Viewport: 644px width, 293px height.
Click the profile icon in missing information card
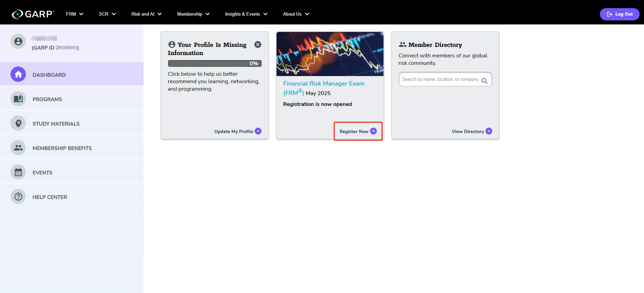click(x=172, y=44)
